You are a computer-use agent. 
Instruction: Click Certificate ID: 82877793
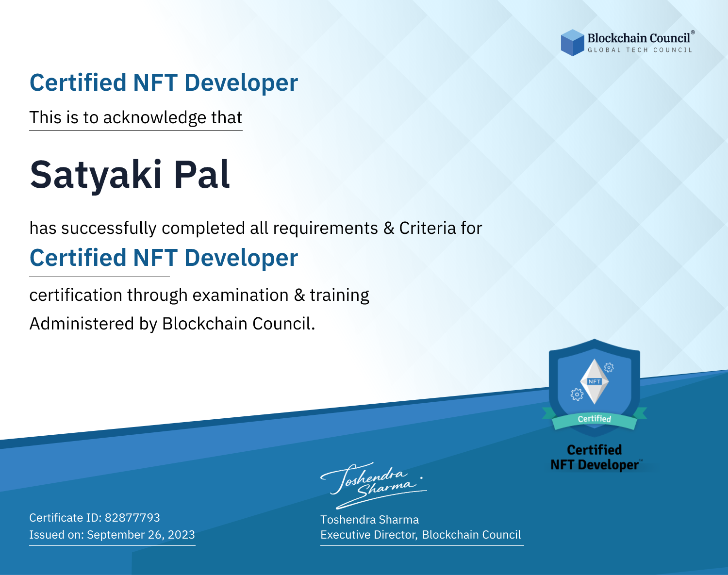click(x=95, y=518)
